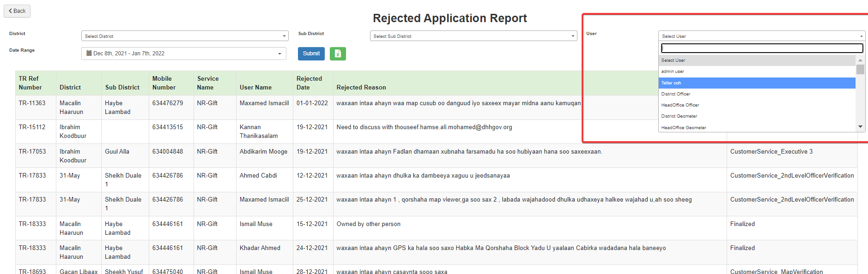Collapse the Select User dropdown
The image size is (868, 274).
pyautogui.click(x=762, y=36)
